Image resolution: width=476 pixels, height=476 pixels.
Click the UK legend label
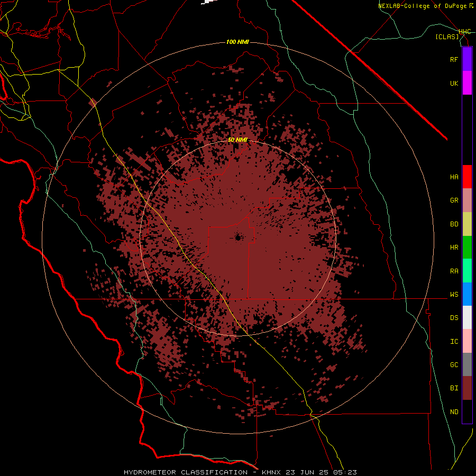[x=454, y=83]
